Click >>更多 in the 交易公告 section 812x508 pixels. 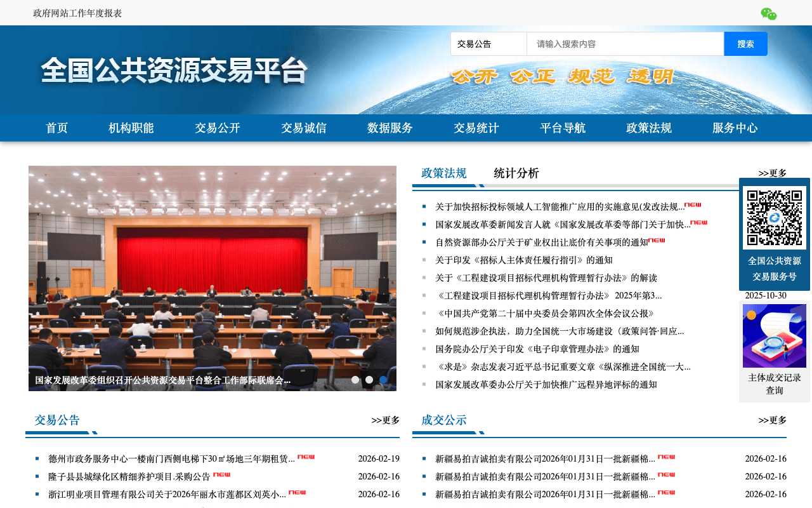tap(386, 420)
